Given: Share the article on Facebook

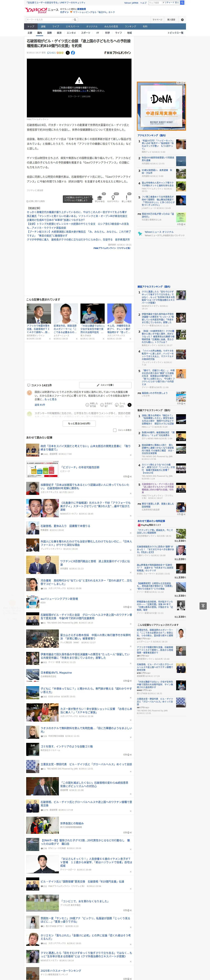Looking at the screenshot, I should point(73,53).
